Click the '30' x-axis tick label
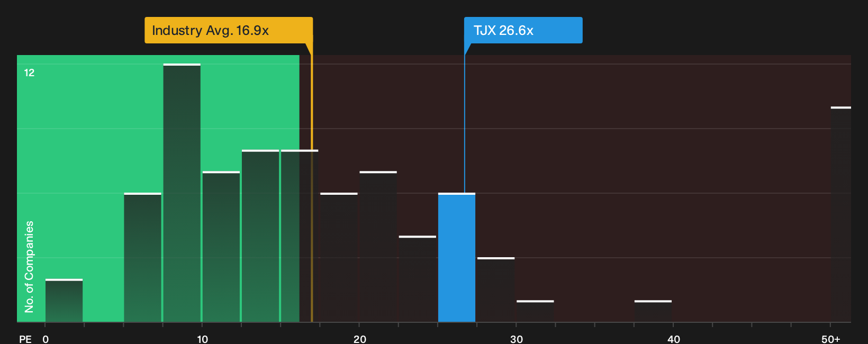The width and height of the screenshot is (868, 344). pos(517,339)
